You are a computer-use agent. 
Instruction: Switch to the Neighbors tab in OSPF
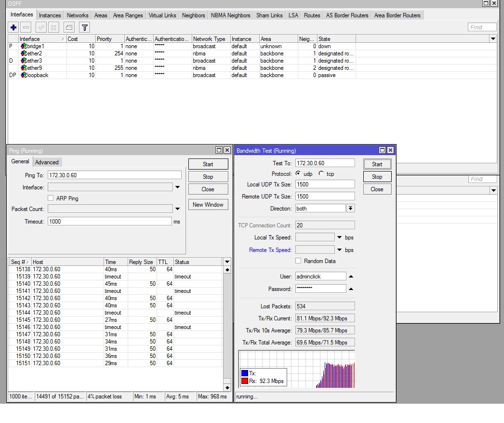[193, 15]
